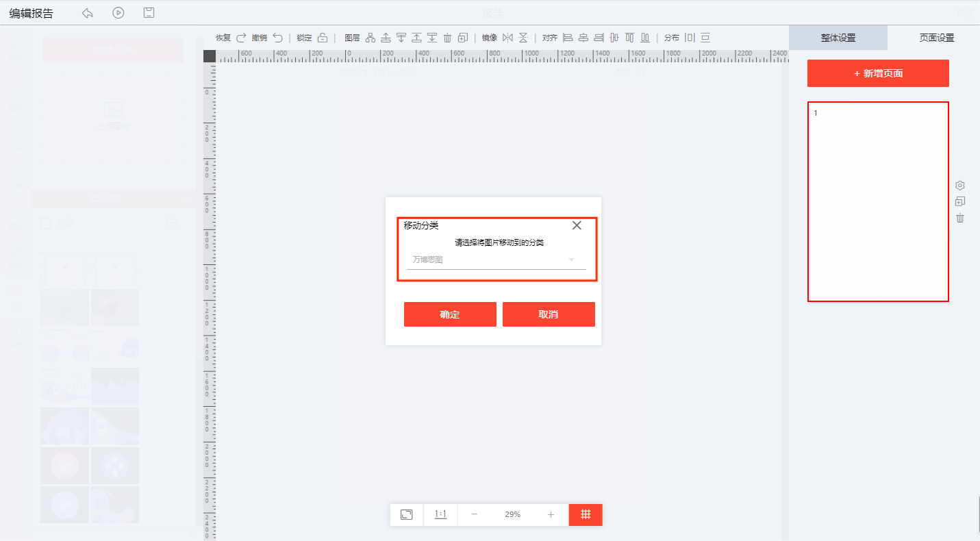Toggle the grid display button

tap(586, 514)
